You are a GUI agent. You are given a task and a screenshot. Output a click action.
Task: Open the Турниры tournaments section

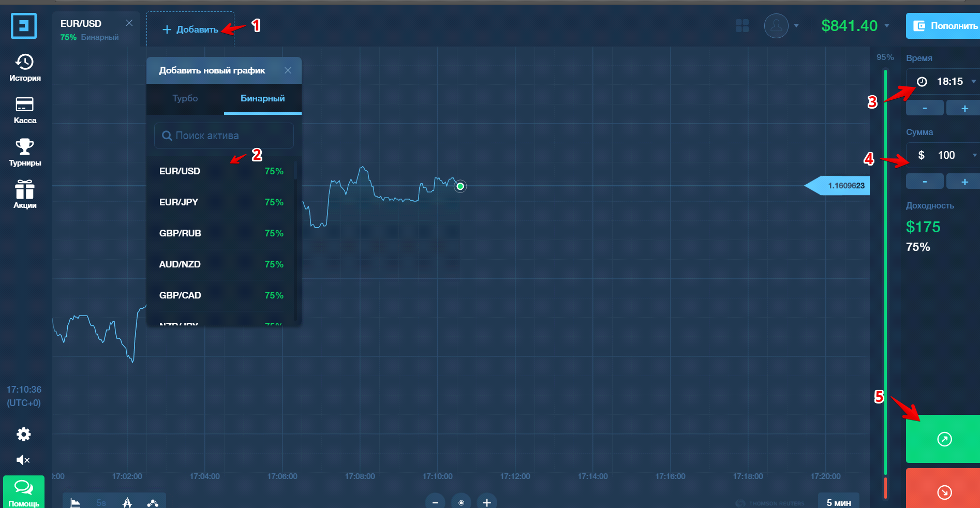pyautogui.click(x=25, y=153)
